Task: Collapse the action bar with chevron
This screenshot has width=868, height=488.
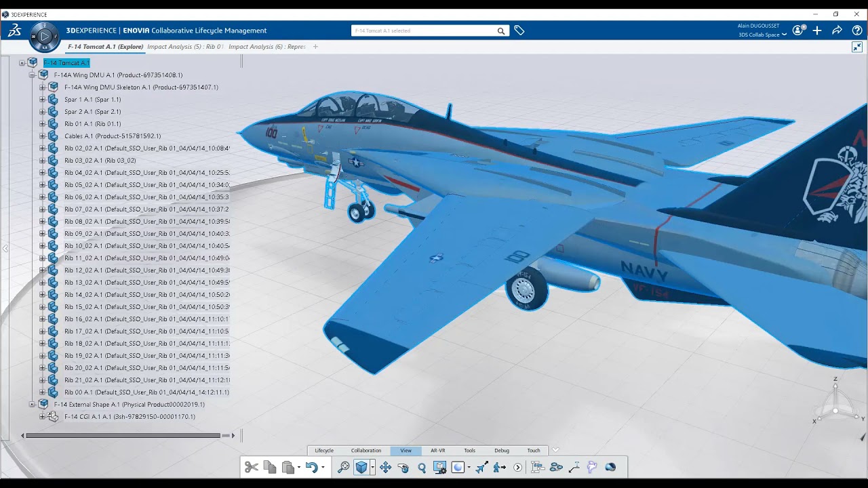Action: tap(555, 450)
